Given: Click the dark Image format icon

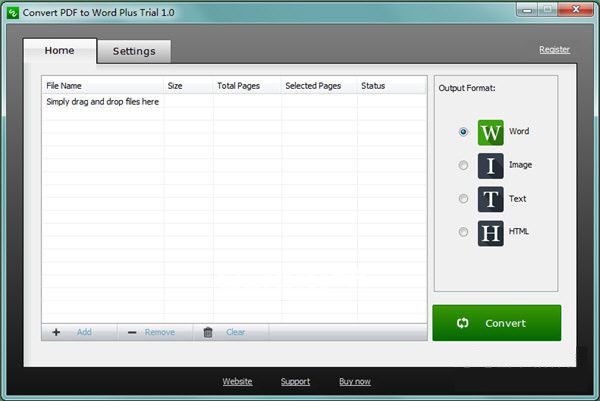Looking at the screenshot, I should pos(491,166).
